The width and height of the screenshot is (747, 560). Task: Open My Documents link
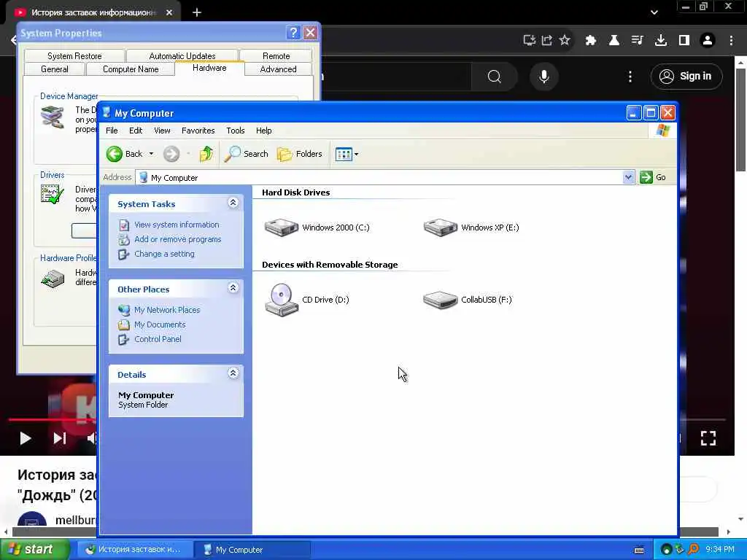pyautogui.click(x=160, y=324)
